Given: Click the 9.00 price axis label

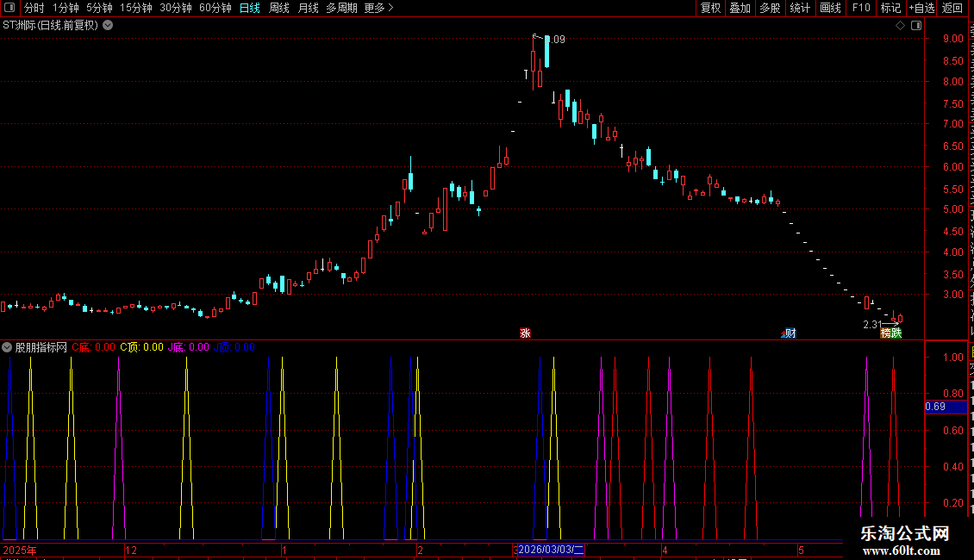Looking at the screenshot, I should [952, 39].
